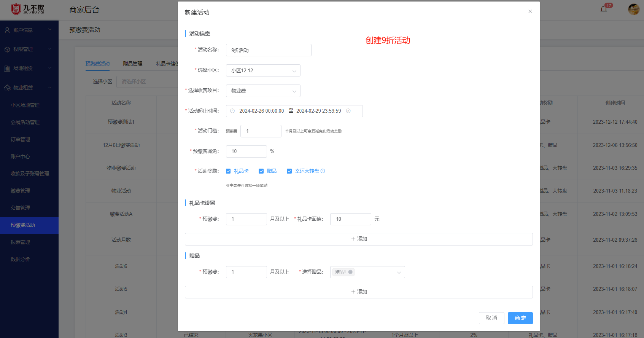Uncheck the 礼品卡 reward checkbox
Viewport: 644px width, 338px height.
pyautogui.click(x=228, y=171)
